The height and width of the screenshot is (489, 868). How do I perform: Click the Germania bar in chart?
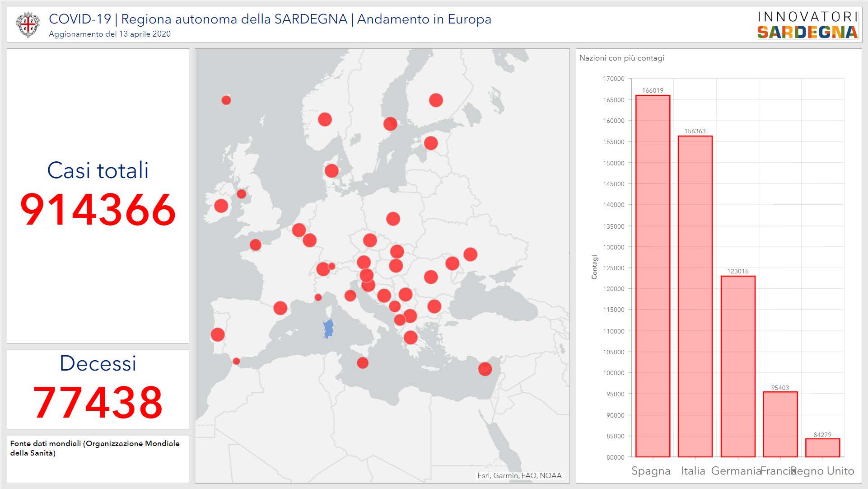[x=737, y=366]
